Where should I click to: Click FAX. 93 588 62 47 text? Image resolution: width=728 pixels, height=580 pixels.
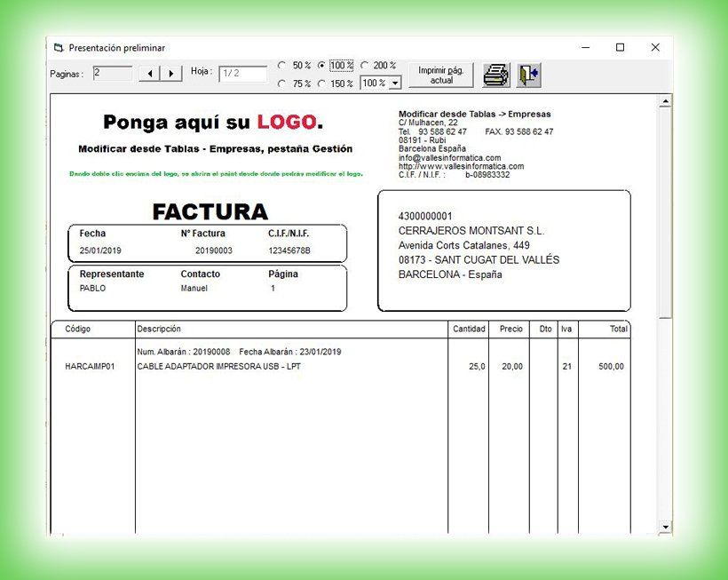519,131
